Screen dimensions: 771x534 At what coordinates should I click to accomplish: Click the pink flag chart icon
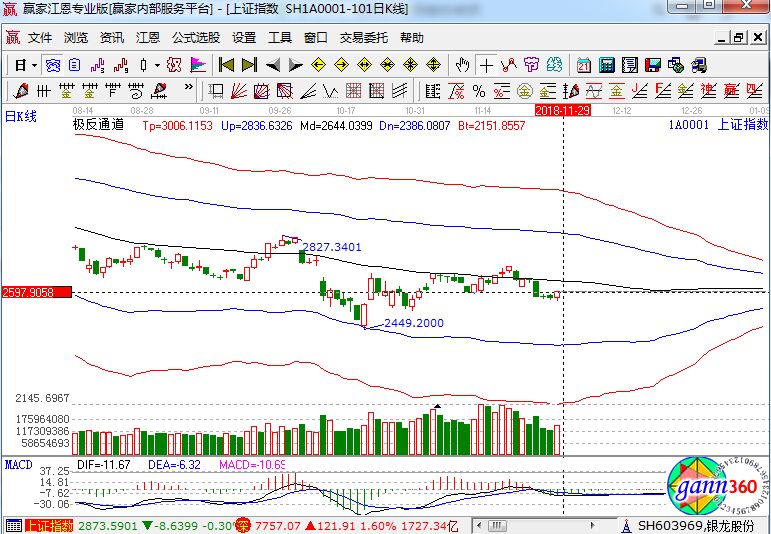[198, 65]
